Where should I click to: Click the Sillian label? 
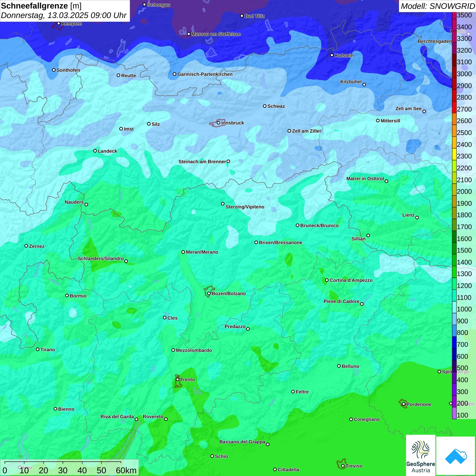(x=358, y=239)
